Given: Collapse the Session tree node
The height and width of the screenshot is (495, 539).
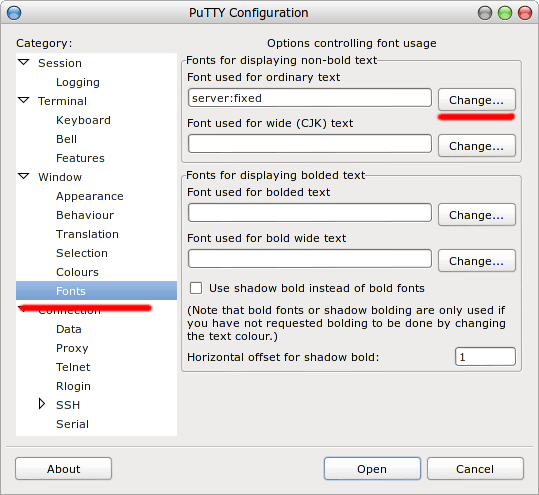Looking at the screenshot, I should click(x=24, y=62).
